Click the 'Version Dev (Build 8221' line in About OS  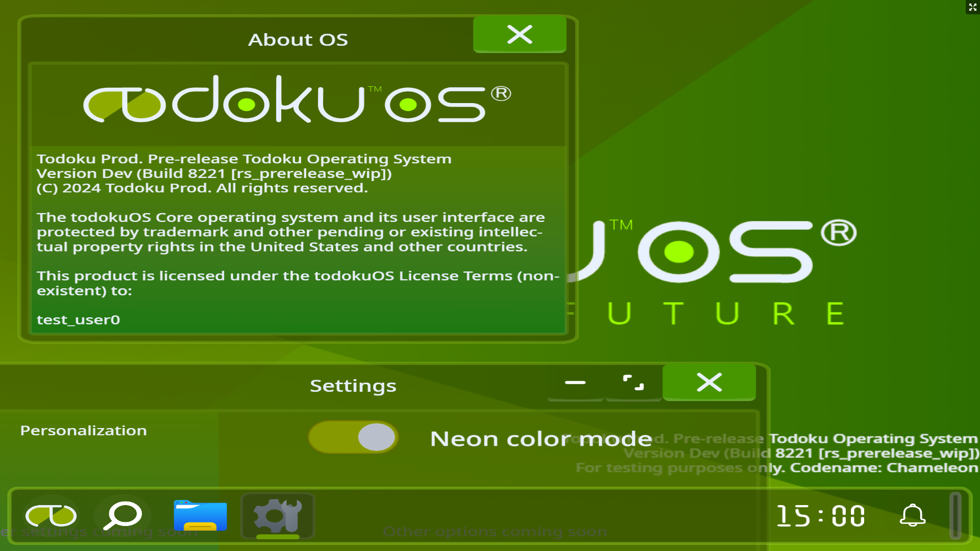[x=214, y=173]
